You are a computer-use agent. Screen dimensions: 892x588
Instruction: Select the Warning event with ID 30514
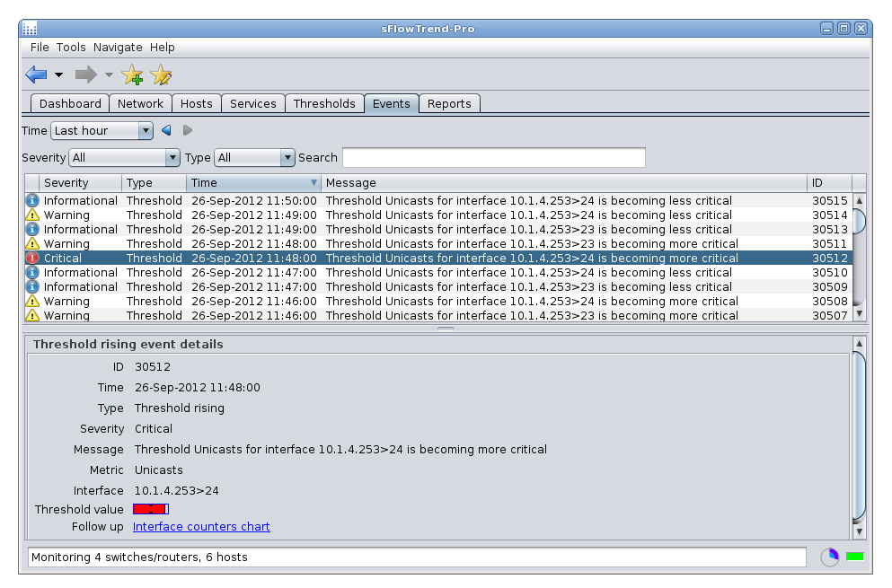click(431, 215)
